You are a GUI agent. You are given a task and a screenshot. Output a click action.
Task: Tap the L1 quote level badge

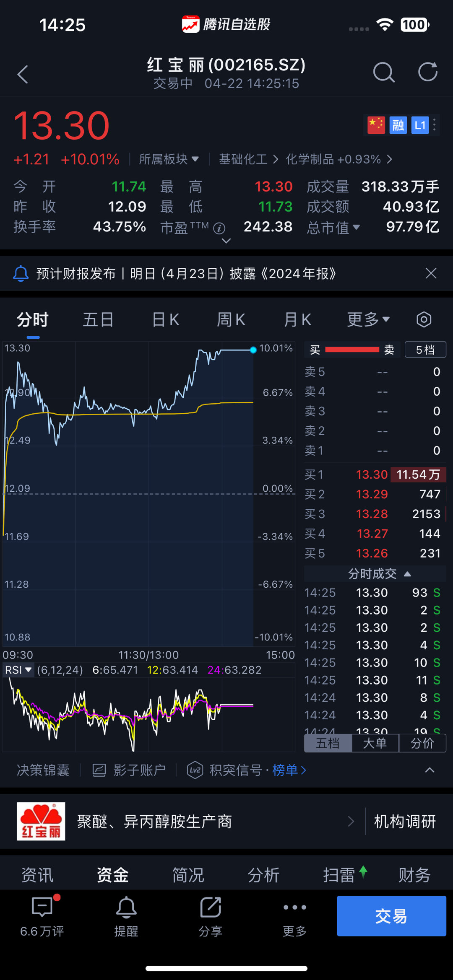420,125
